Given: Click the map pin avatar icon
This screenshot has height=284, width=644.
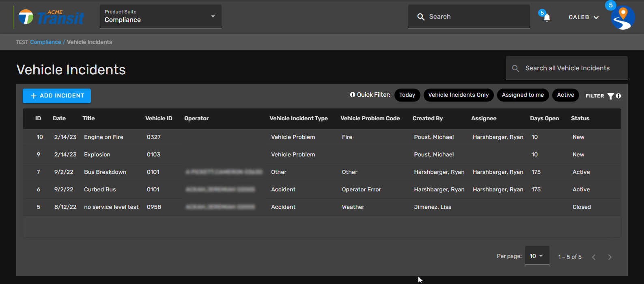Looking at the screenshot, I should pyautogui.click(x=622, y=18).
